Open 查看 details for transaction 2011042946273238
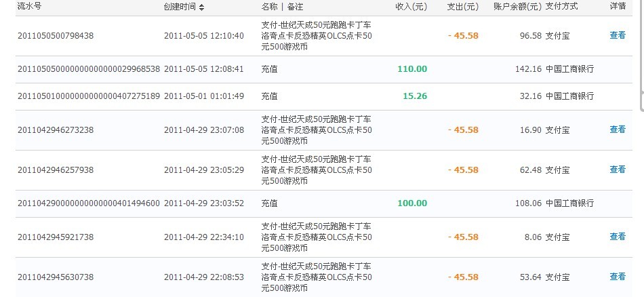 [618, 130]
